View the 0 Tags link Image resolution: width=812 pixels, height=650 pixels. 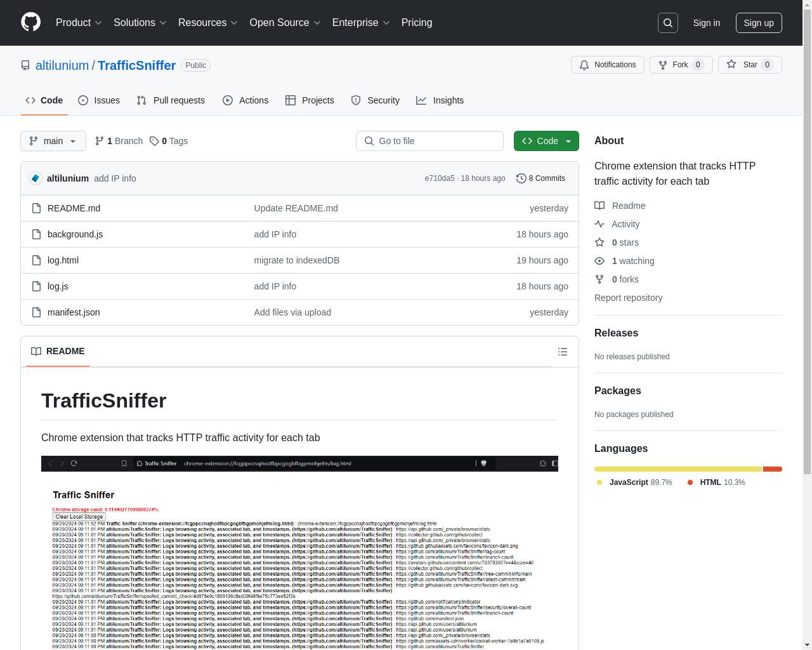point(169,141)
